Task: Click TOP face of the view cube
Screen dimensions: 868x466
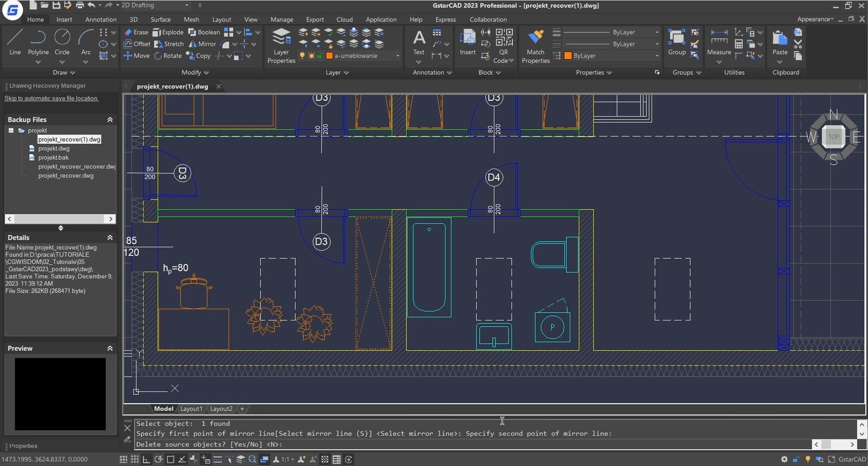Action: point(833,137)
